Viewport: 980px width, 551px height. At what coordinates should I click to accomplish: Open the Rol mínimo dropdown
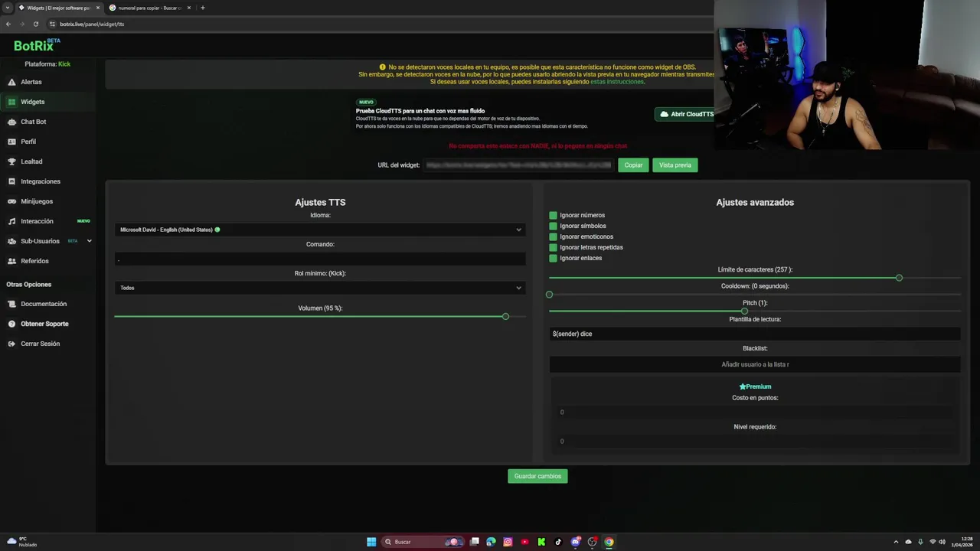320,288
